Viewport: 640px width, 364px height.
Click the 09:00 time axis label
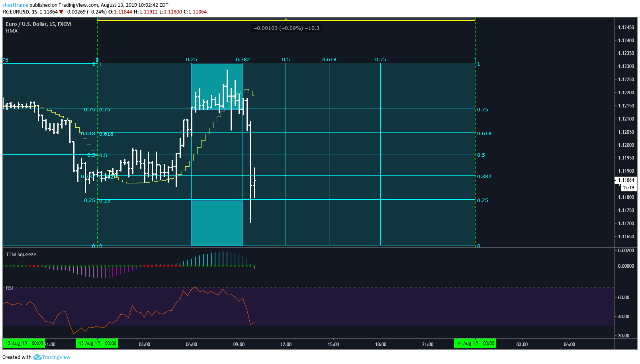[239, 345]
